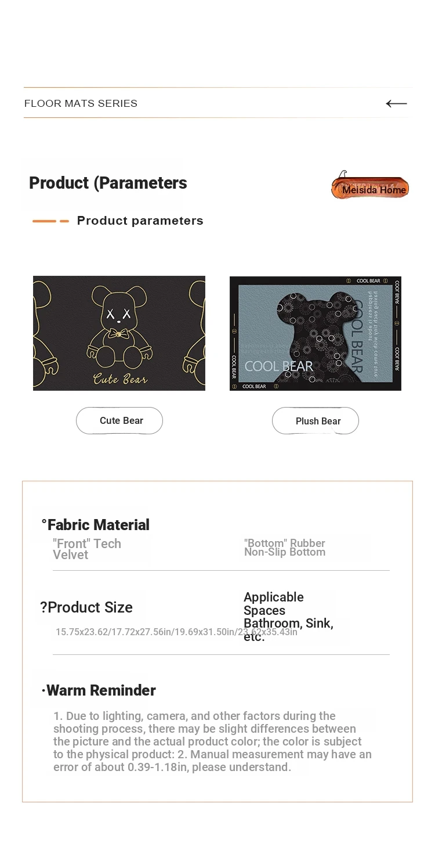Click the Warm Reminder heading
435x868 pixels.
tap(99, 690)
